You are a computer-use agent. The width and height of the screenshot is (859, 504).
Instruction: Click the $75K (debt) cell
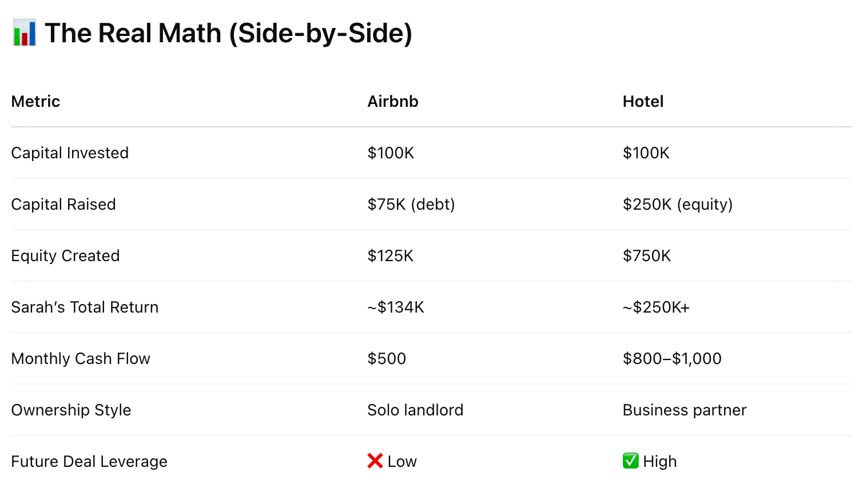point(411,204)
